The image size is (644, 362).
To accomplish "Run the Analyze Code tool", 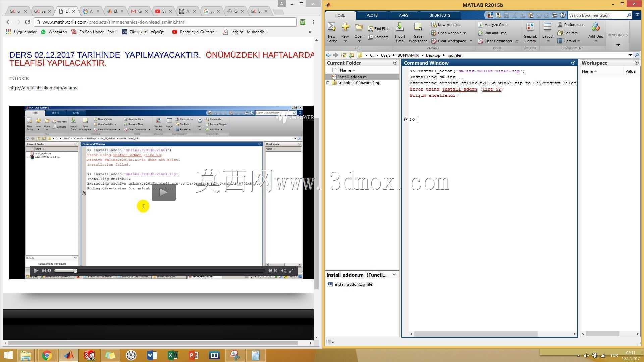I will [x=493, y=25].
